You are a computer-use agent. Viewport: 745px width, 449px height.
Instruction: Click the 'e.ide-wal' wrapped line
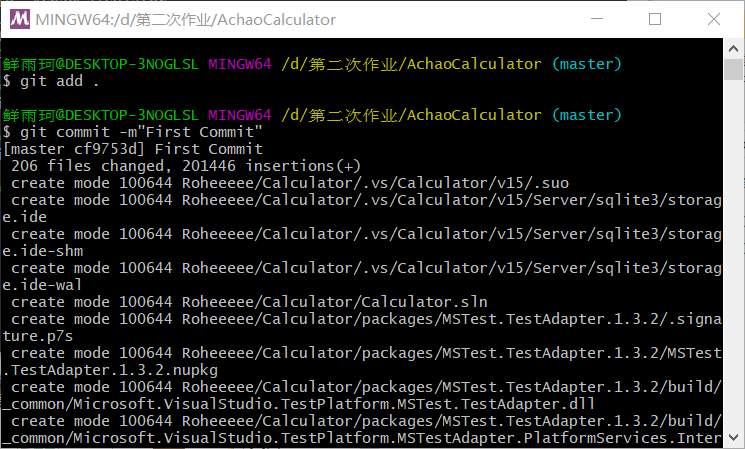(x=42, y=285)
